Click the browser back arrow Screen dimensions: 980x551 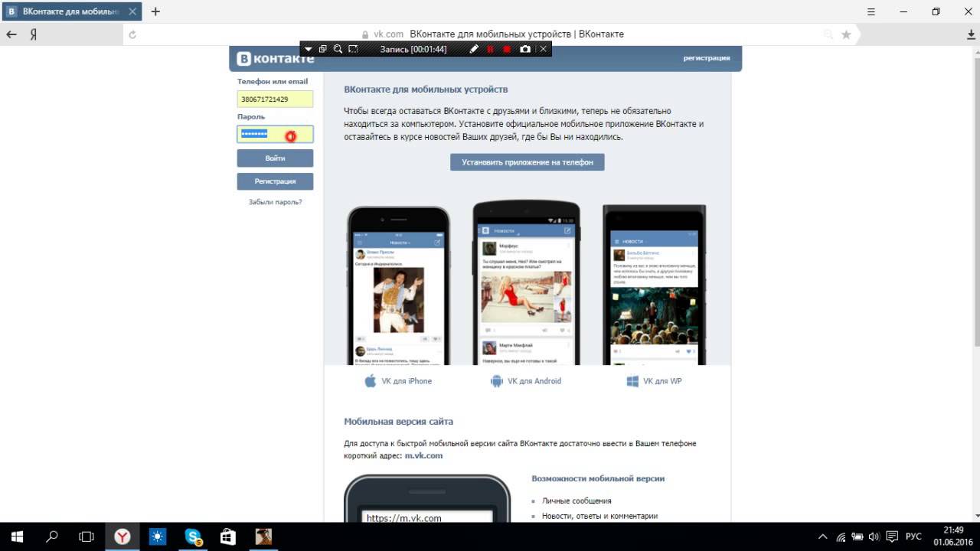11,34
